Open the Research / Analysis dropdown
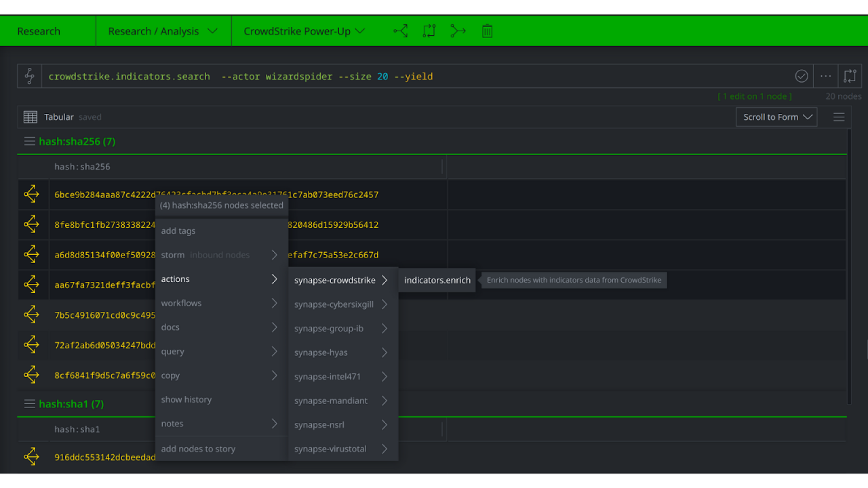 pos(163,31)
